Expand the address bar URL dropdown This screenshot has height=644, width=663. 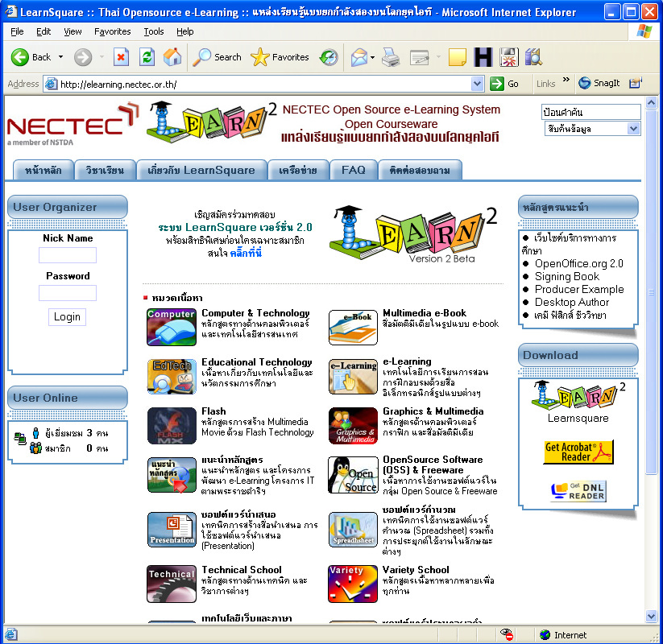pyautogui.click(x=477, y=84)
